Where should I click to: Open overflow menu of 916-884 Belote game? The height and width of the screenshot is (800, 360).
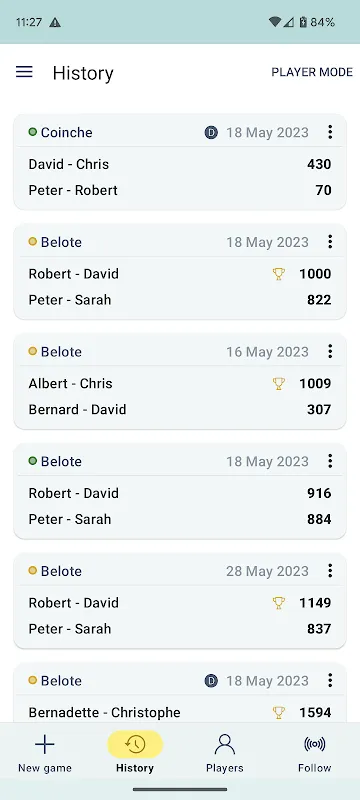(330, 461)
